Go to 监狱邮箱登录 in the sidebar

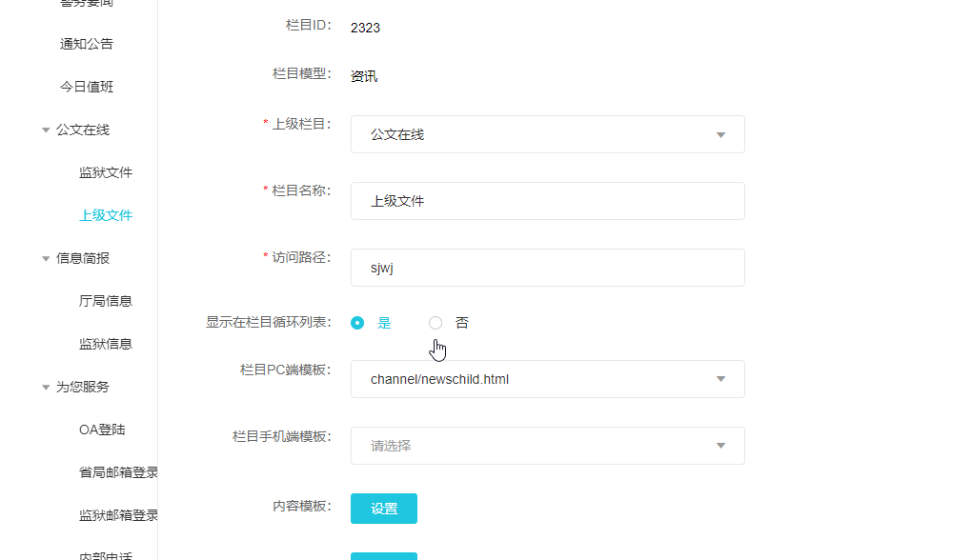coord(118,515)
